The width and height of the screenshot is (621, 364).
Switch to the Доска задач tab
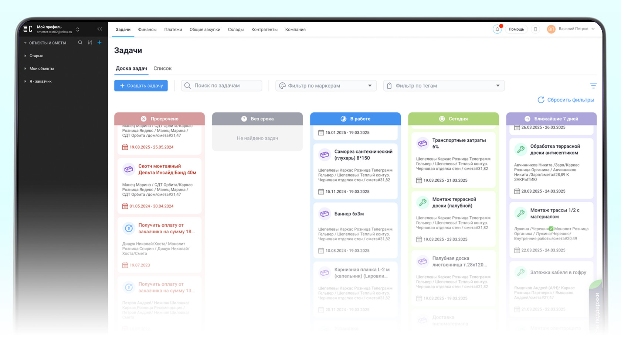pyautogui.click(x=131, y=68)
